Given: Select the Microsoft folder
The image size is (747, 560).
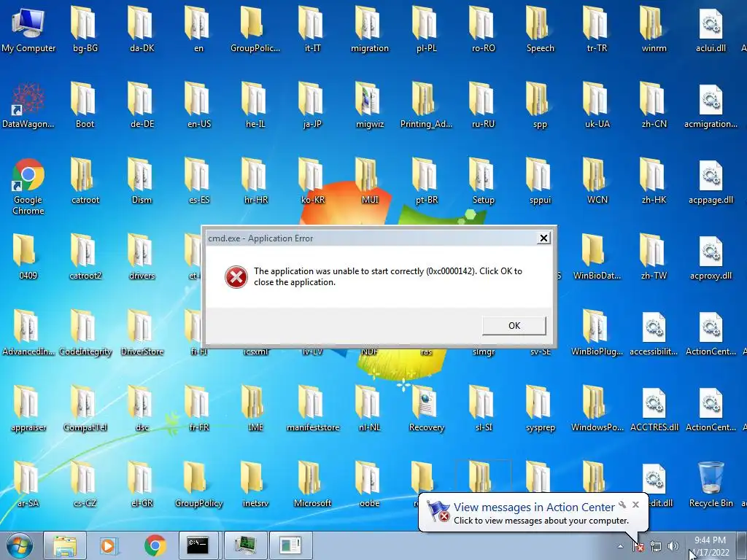Looking at the screenshot, I should [312, 484].
